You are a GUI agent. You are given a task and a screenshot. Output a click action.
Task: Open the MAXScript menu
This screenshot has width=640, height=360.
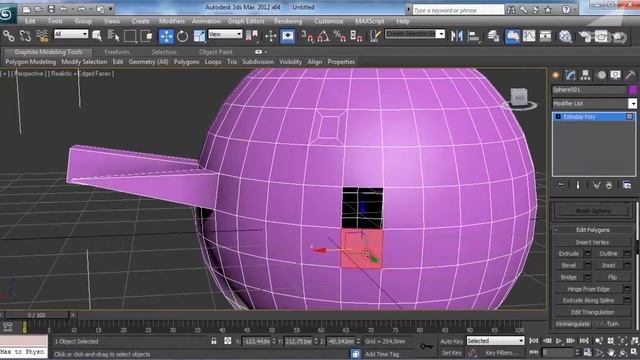[369, 21]
